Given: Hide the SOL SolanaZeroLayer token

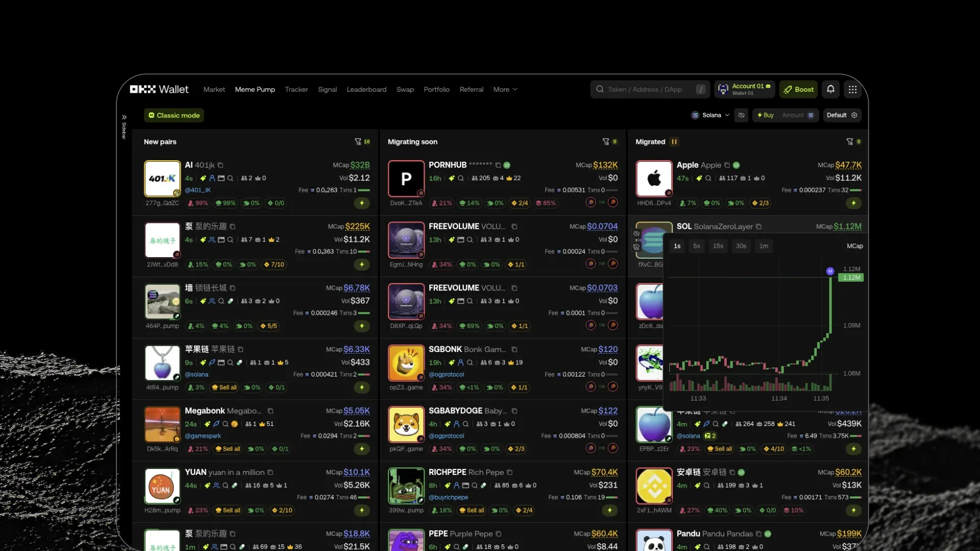Looking at the screenshot, I should coord(636,234).
